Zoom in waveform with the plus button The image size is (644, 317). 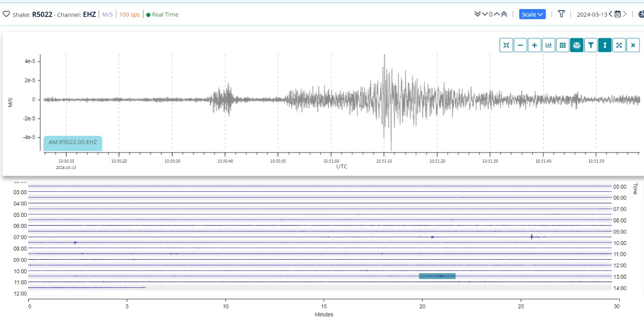click(534, 45)
